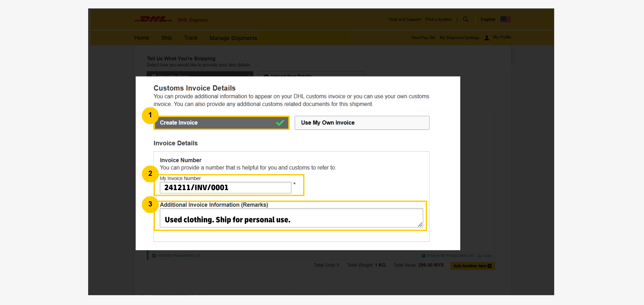Click Total Value 299.00 MYR text
The width and height of the screenshot is (644, 305).
pyautogui.click(x=419, y=265)
